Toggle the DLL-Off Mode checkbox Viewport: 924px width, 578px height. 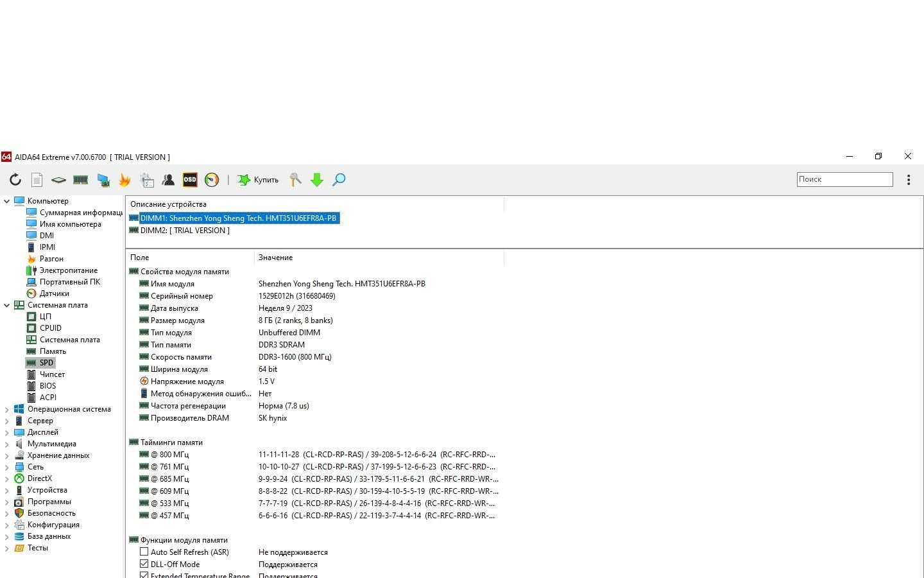point(144,564)
